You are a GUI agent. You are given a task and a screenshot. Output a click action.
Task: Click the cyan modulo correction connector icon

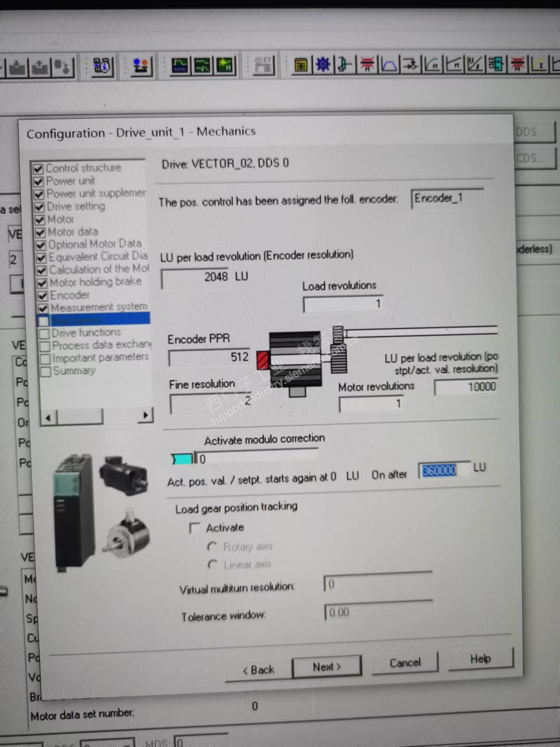click(182, 459)
